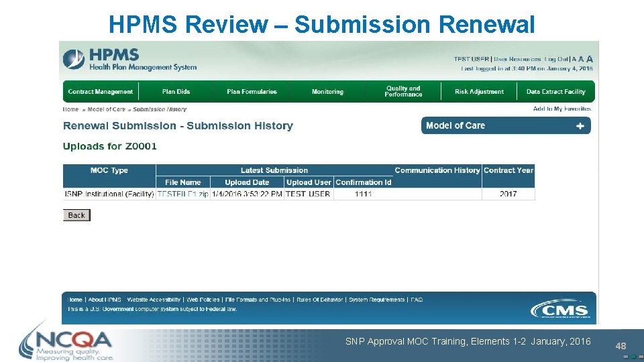Click Add to My Favorites link
Viewport: 644px width, 362px height.
click(x=562, y=109)
